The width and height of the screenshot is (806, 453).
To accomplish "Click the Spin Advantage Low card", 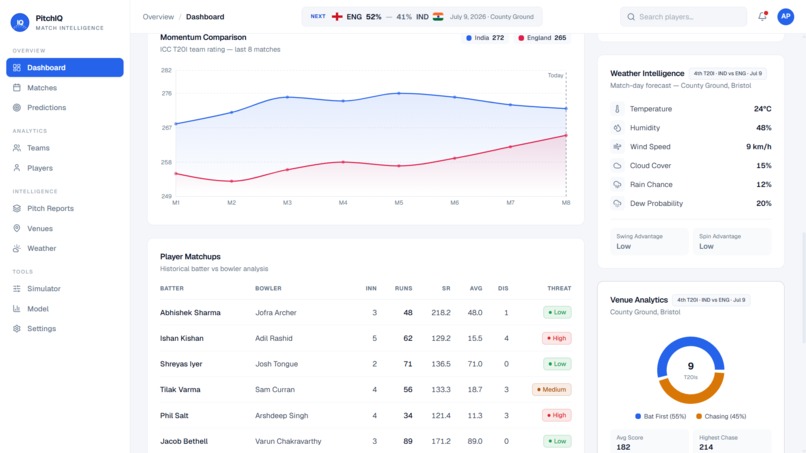I will coord(731,242).
